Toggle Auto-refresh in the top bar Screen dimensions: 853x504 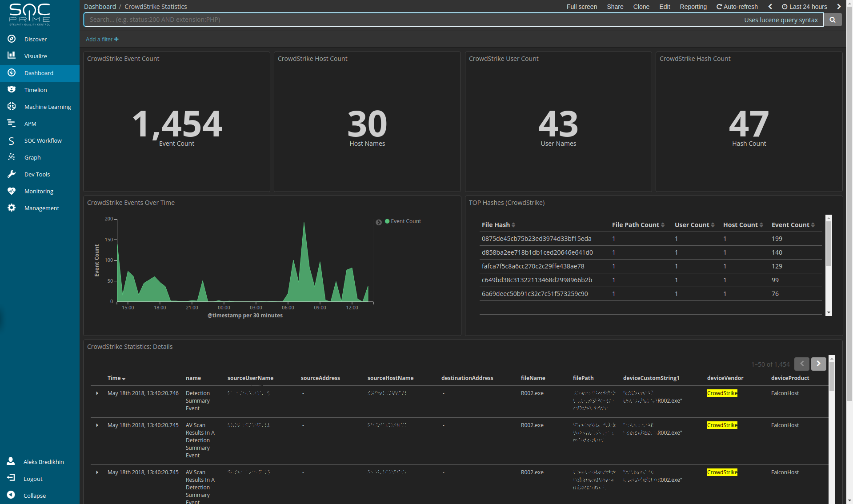tap(737, 7)
